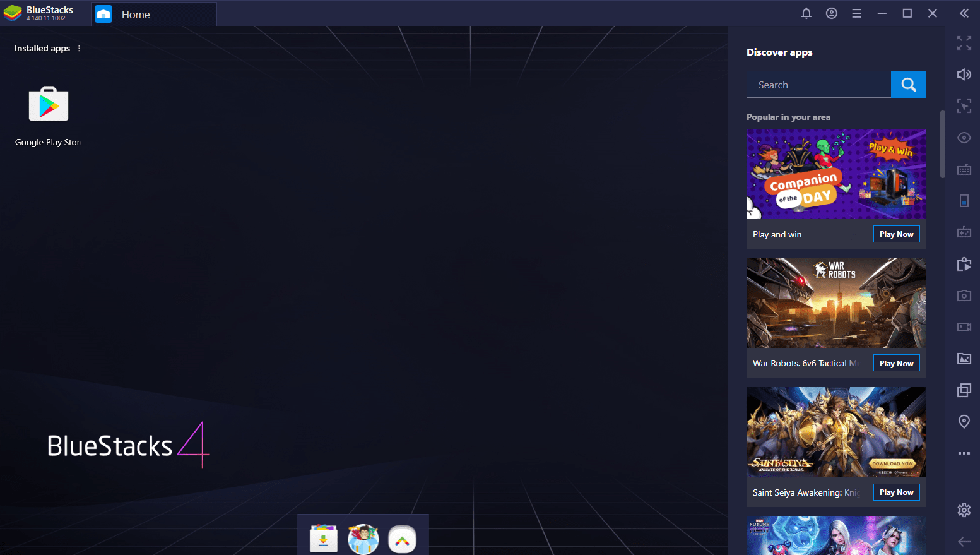Click Play Now for Play and win

(896, 234)
